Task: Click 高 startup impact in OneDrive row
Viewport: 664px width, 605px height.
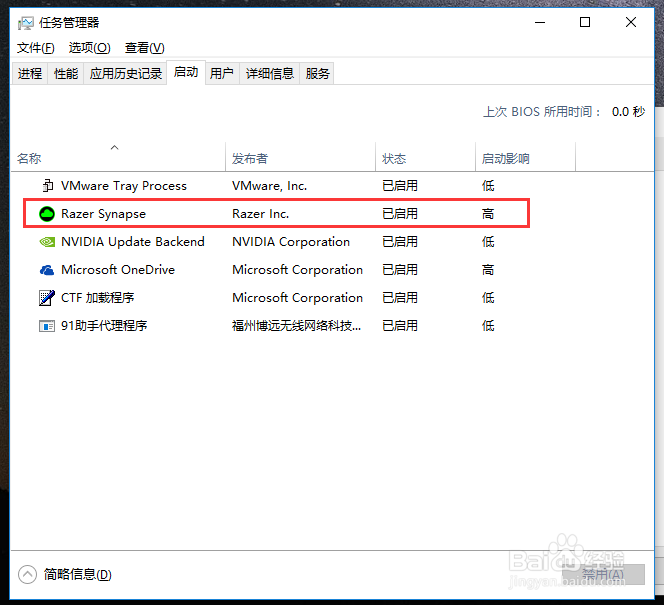Action: [488, 270]
